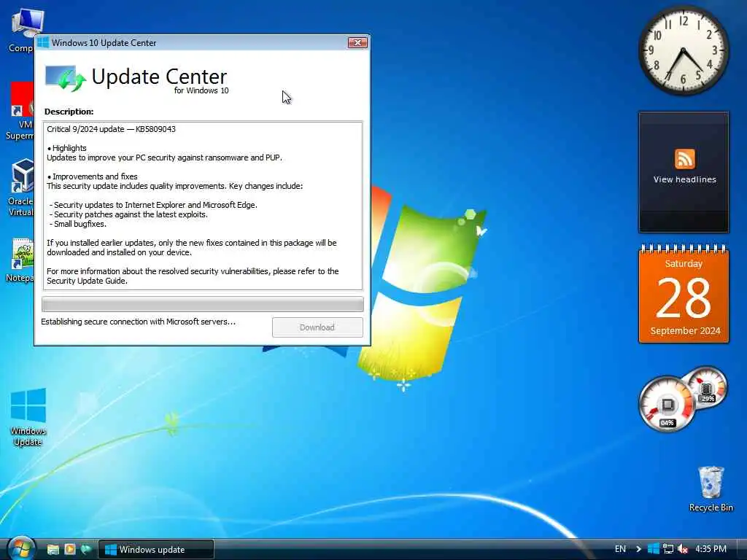Click the large CPU meter gauge
This screenshot has height=560, width=747.
(x=667, y=404)
